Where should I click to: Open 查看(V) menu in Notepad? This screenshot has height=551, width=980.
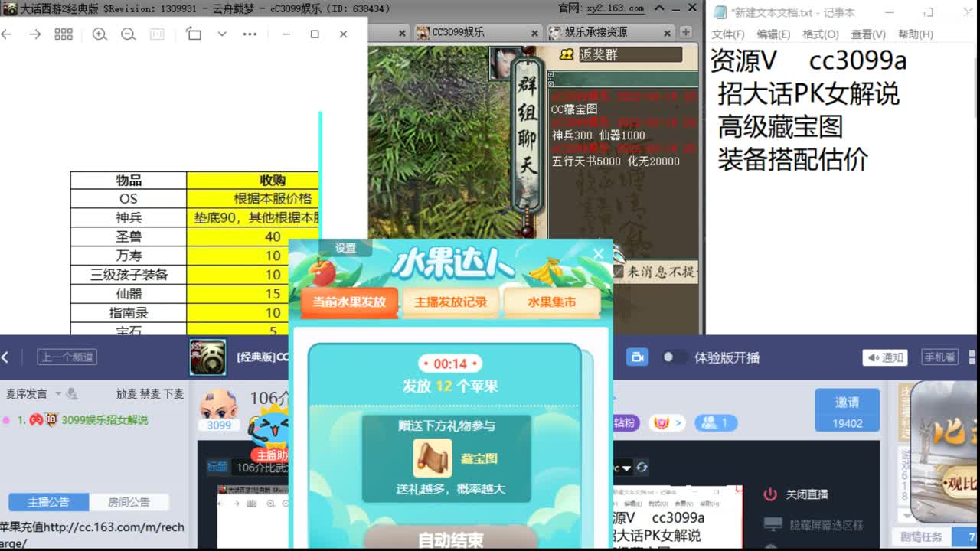click(868, 34)
